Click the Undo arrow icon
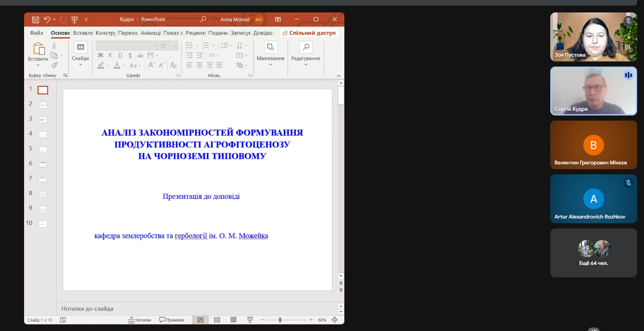644x331 pixels. pyautogui.click(x=47, y=19)
